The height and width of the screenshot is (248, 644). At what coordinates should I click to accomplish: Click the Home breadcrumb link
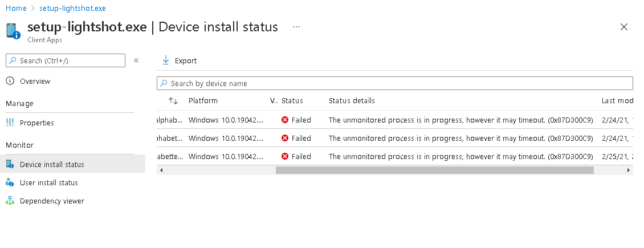(x=16, y=9)
